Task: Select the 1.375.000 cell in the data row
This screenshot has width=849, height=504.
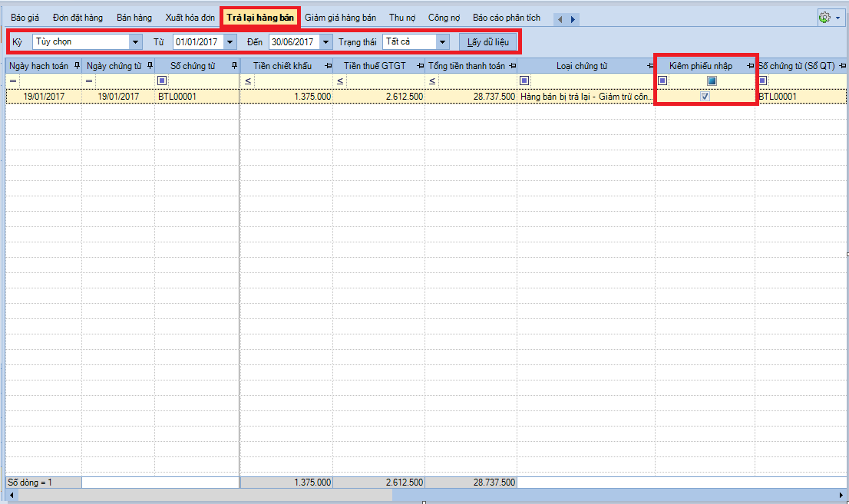Action: 286,97
